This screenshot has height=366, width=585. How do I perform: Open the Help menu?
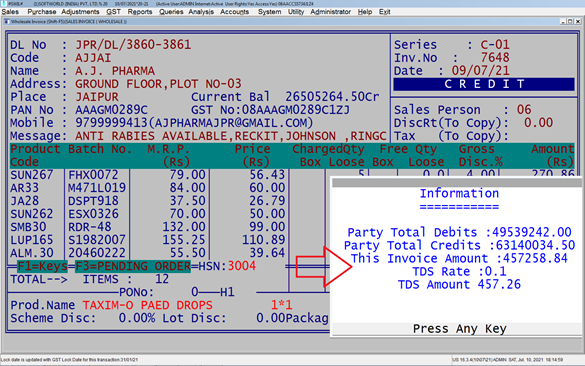coord(365,12)
